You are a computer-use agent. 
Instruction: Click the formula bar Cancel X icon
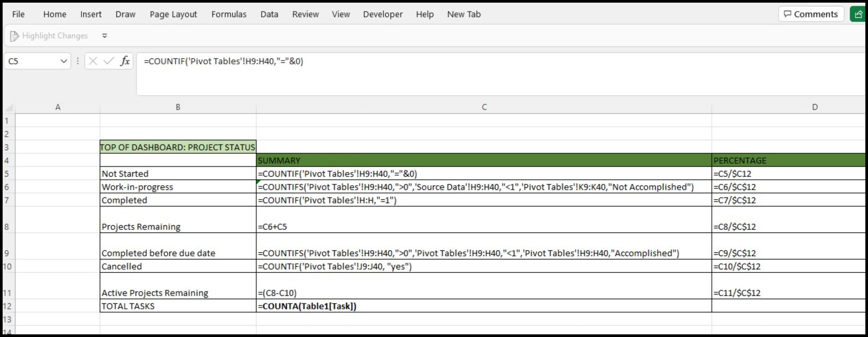pos(93,61)
